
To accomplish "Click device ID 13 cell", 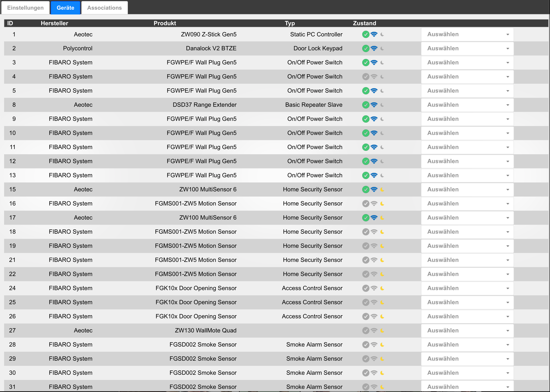I will [12, 175].
